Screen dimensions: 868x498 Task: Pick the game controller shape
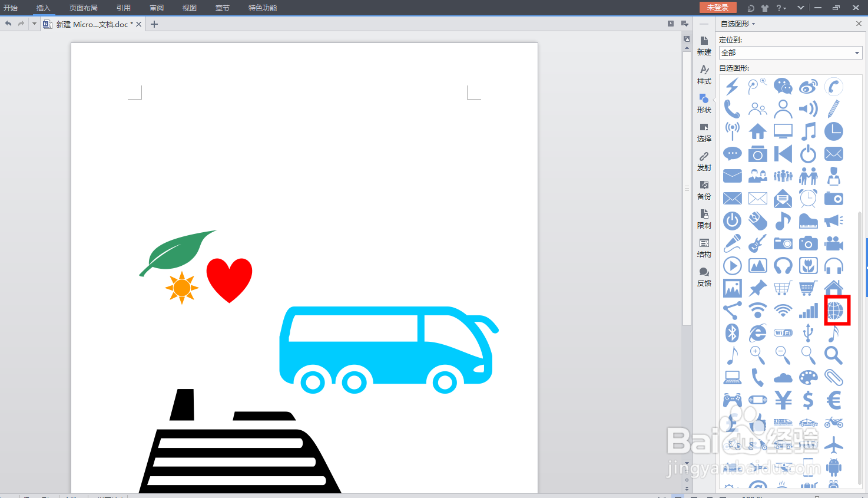[x=732, y=400]
